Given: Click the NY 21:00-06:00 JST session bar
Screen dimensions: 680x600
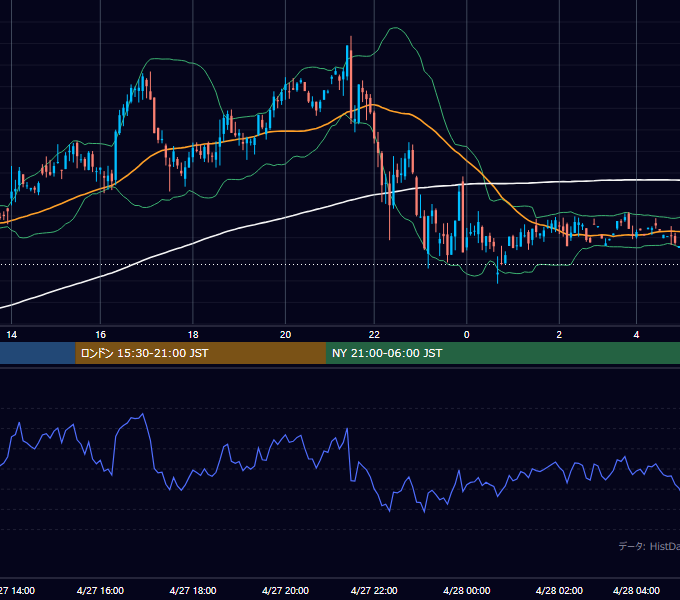Looking at the screenshot, I should click(x=503, y=353).
